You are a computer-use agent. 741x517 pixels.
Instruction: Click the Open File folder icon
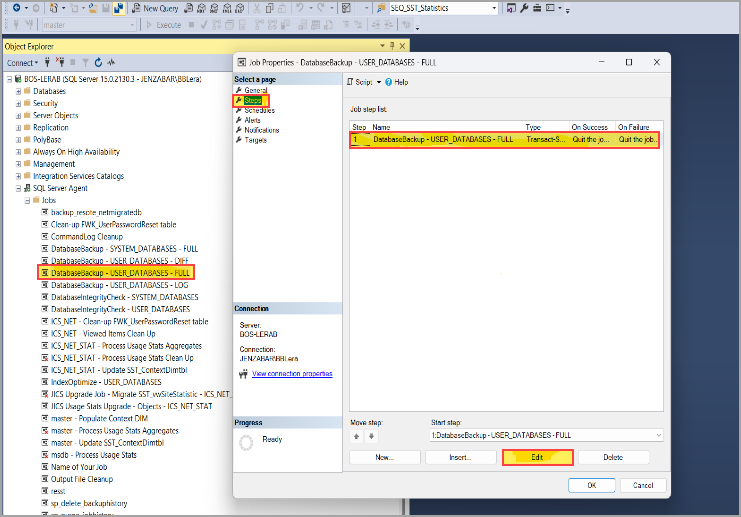[93, 8]
